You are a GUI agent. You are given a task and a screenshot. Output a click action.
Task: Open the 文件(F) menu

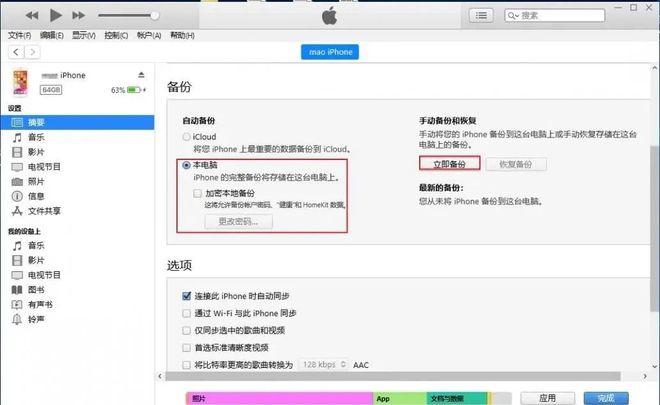coord(19,35)
